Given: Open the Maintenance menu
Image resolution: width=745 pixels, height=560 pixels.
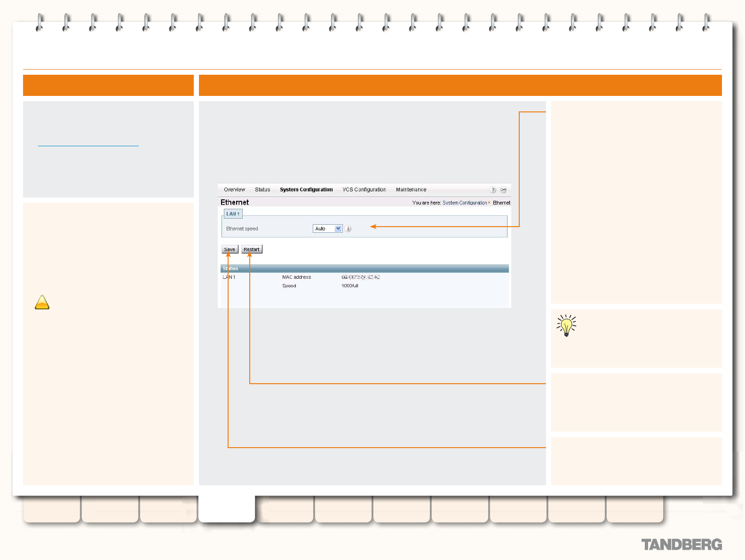Looking at the screenshot, I should [x=411, y=189].
